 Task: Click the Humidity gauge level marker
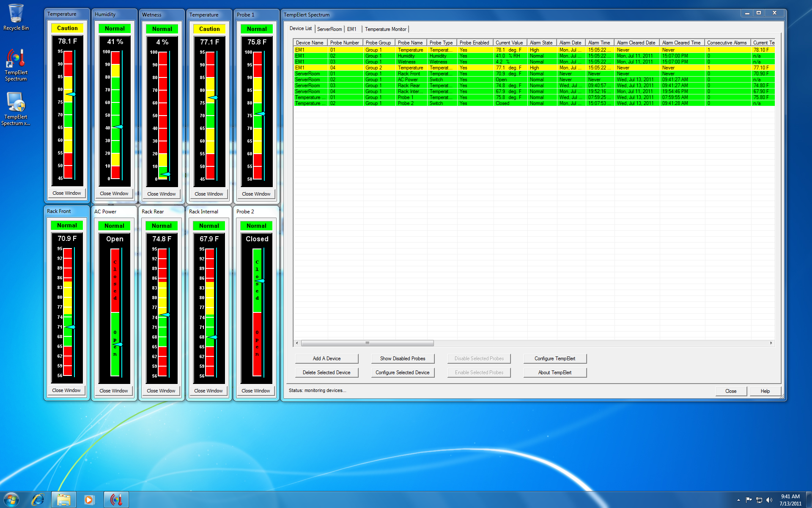tap(118, 127)
